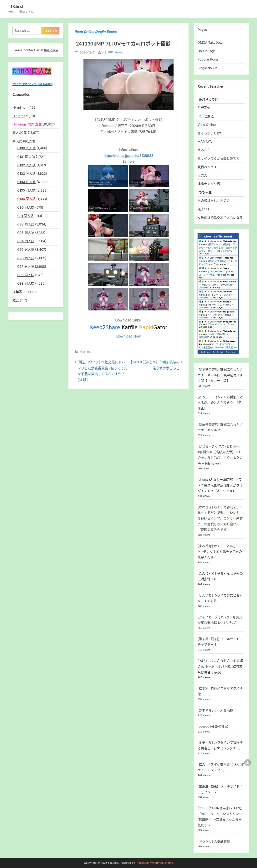Open the C100 category link

[26, 148]
